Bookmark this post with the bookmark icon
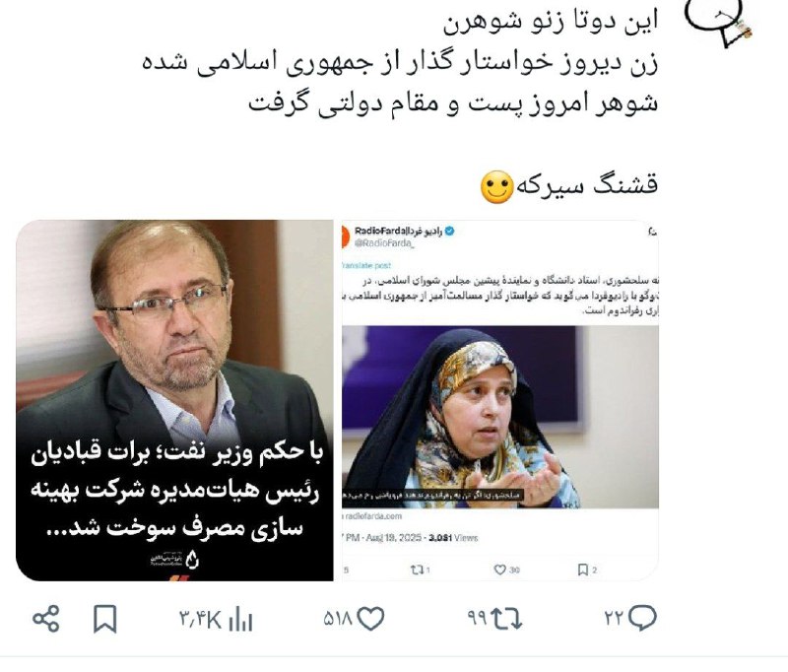 coord(105,618)
